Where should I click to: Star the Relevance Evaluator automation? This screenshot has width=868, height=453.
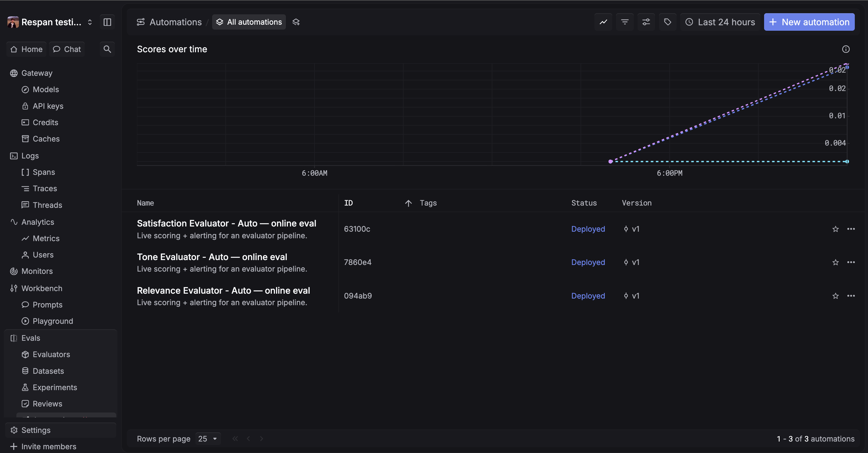(835, 296)
